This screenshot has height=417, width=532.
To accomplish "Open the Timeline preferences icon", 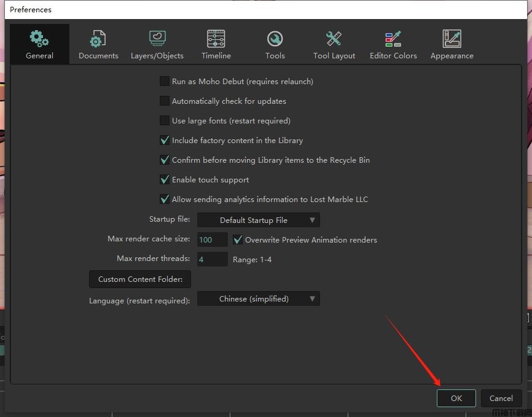I will pyautogui.click(x=216, y=39).
